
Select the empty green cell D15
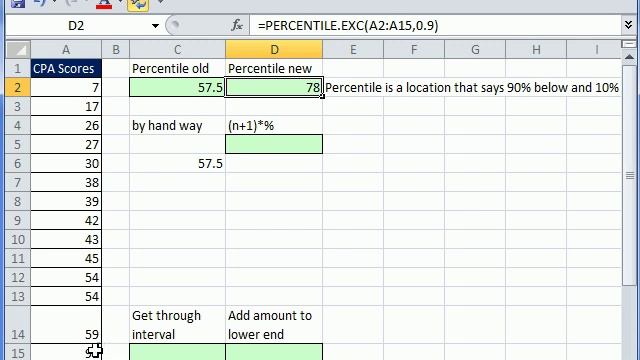point(274,352)
